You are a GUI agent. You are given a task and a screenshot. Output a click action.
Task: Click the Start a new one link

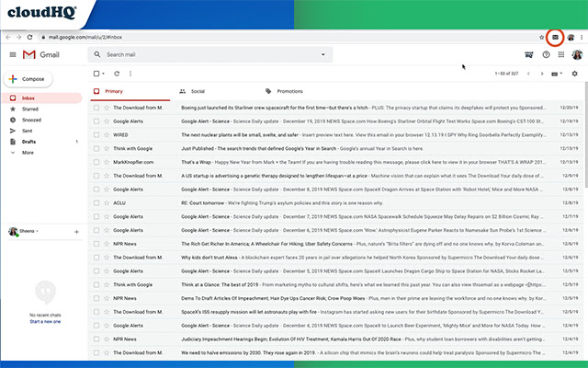[45, 321]
